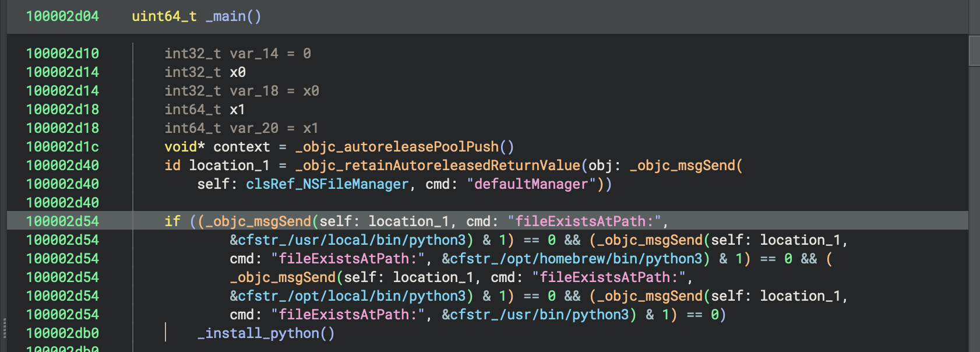Go to _objc_retainAutoreleasedReturnValue call

point(438,166)
